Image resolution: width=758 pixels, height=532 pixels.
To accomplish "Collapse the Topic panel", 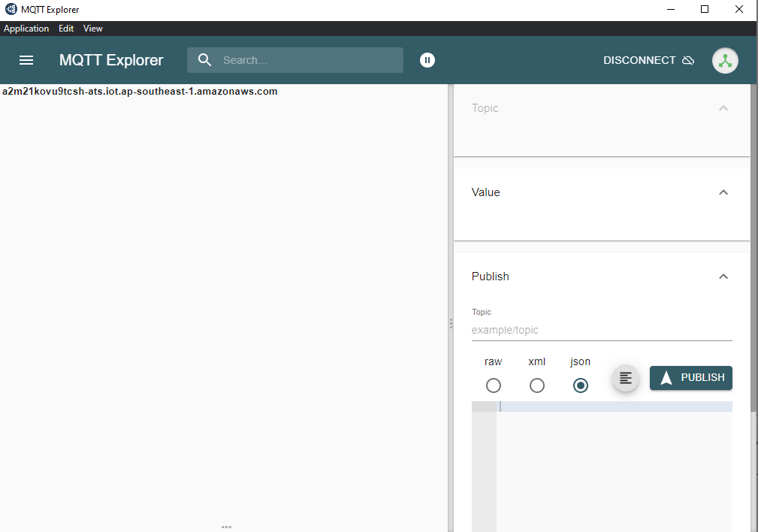I will coord(723,108).
